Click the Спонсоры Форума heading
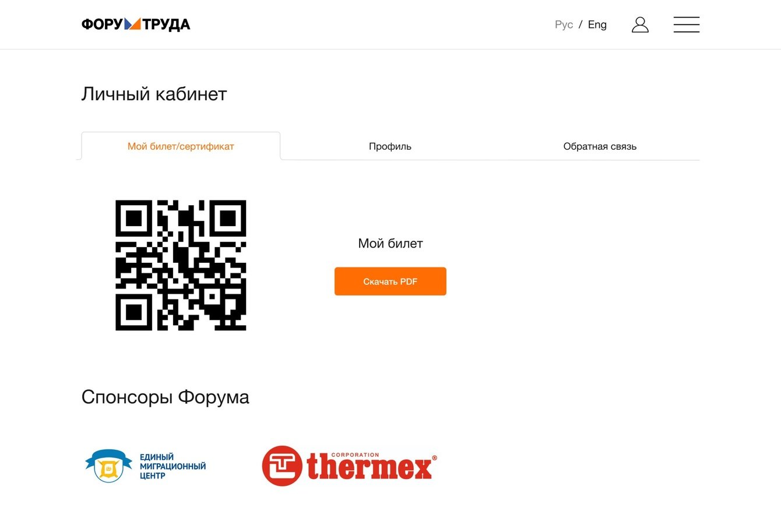Image resolution: width=781 pixels, height=532 pixels. (x=165, y=397)
